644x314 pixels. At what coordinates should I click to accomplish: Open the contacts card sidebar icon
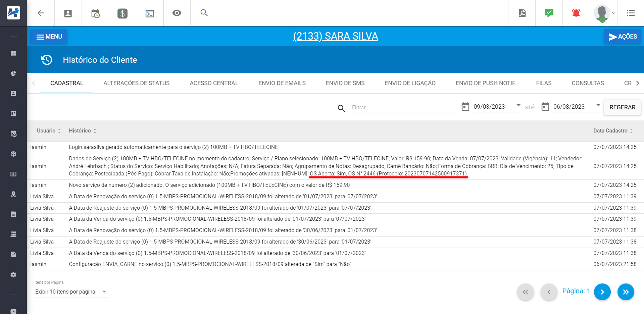tap(13, 94)
